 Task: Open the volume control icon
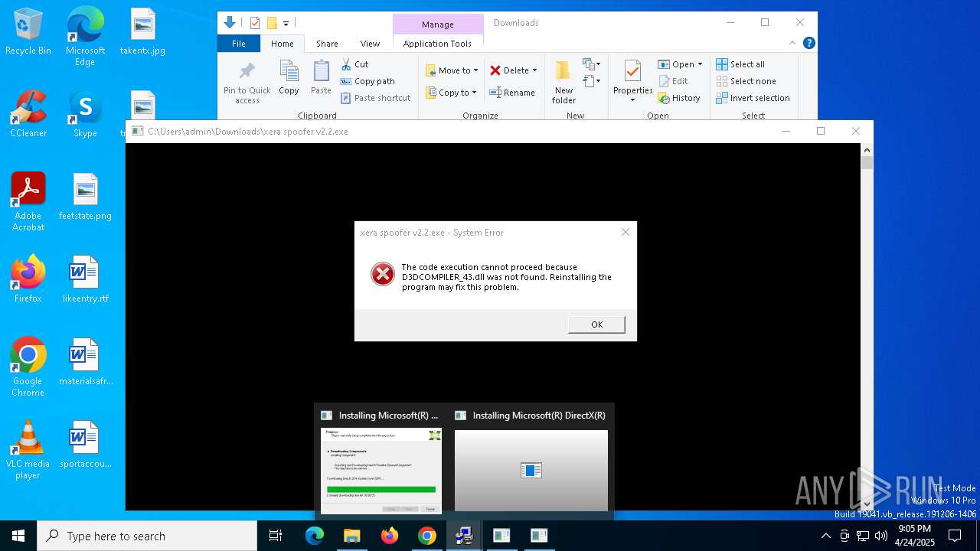click(881, 536)
